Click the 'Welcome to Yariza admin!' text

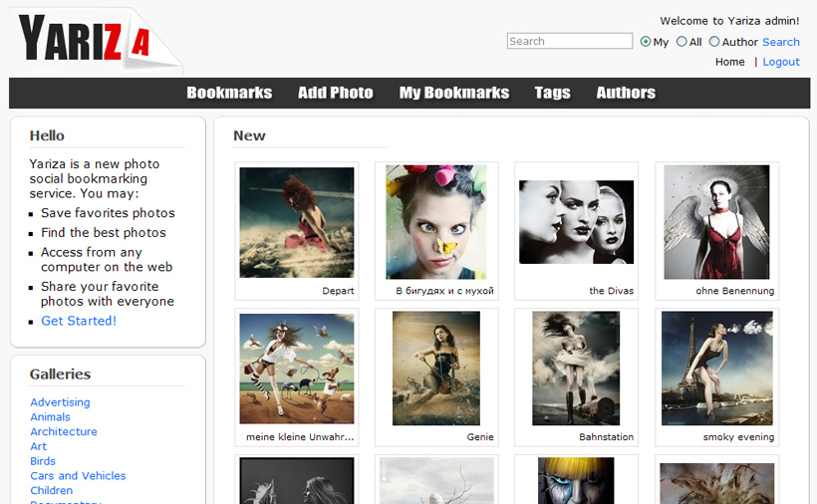729,21
